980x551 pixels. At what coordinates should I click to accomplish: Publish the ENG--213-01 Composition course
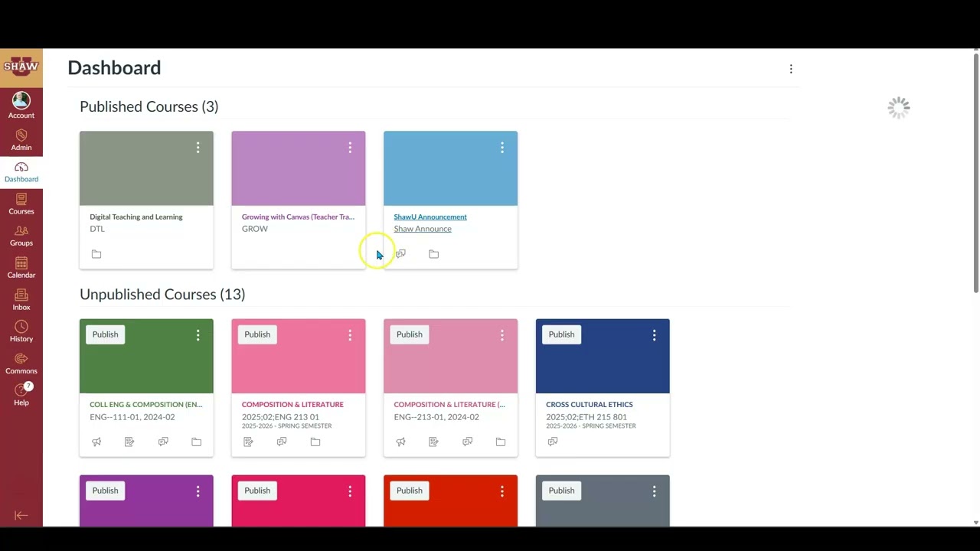pos(410,334)
